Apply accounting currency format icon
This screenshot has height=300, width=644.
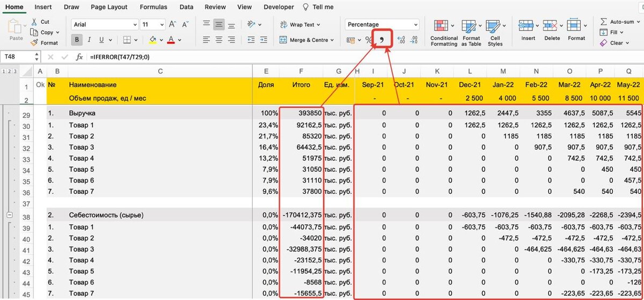(350, 40)
